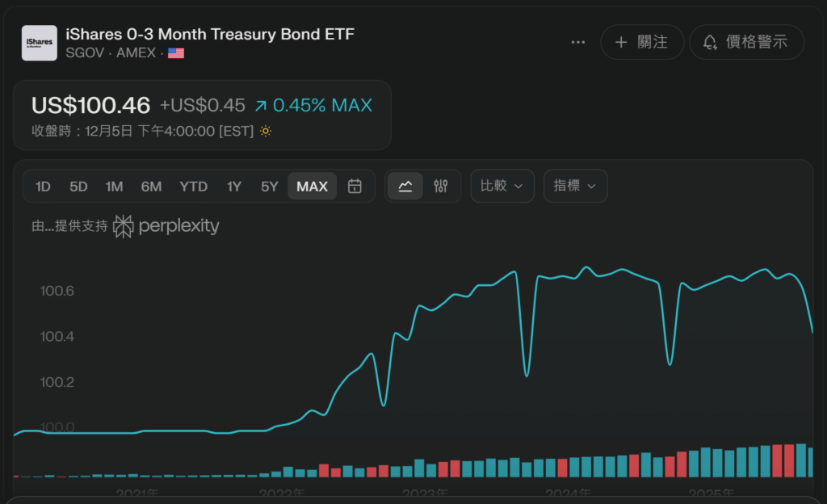Click the Perplexity logo
The height and width of the screenshot is (504, 827).
[x=166, y=226]
